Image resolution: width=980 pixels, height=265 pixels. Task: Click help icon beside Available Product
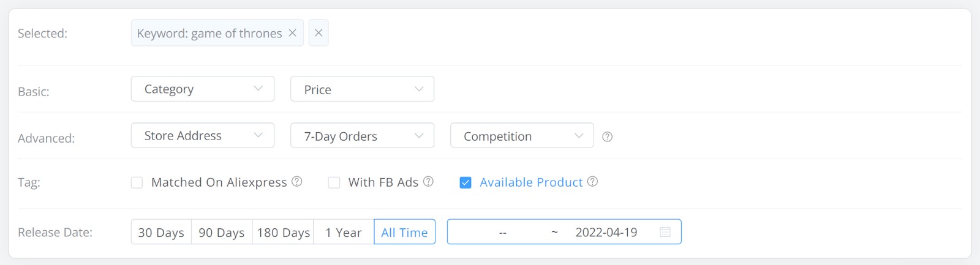pyautogui.click(x=592, y=182)
